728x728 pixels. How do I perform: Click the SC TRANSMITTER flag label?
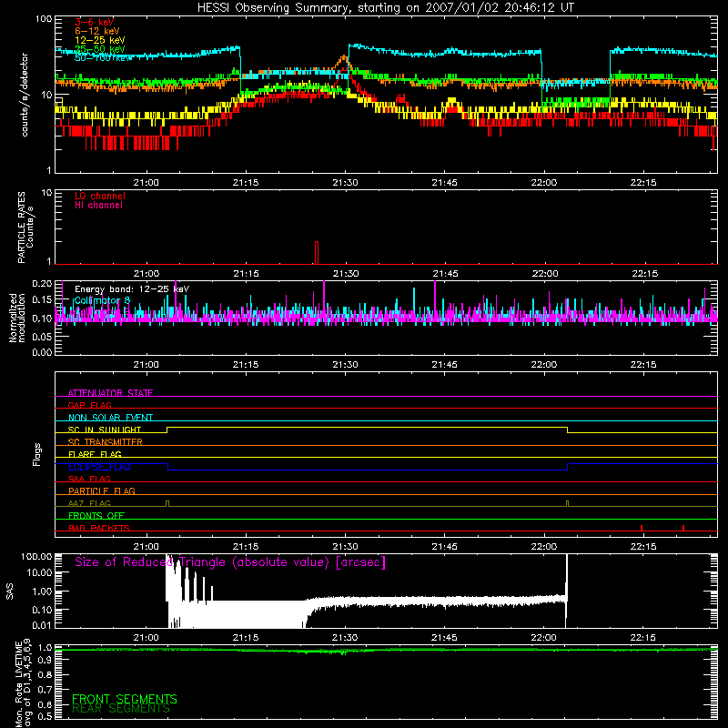(106, 442)
